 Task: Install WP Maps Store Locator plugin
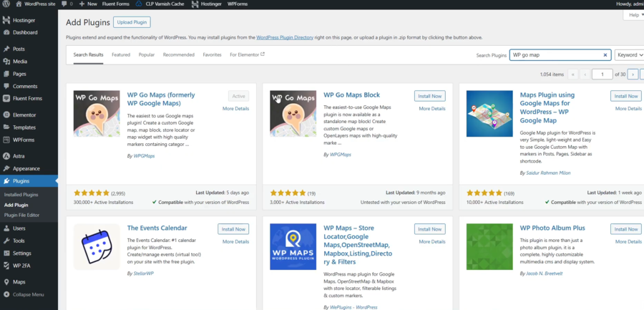click(x=429, y=229)
